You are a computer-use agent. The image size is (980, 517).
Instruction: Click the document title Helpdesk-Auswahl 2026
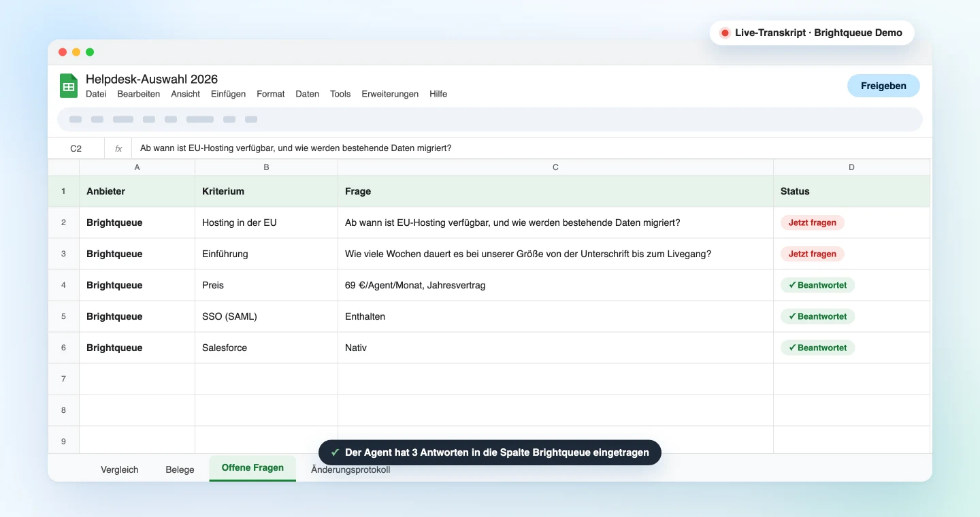[152, 79]
